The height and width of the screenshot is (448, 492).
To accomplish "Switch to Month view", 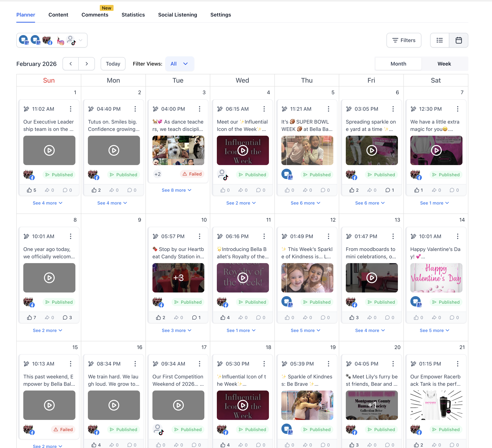I will click(398, 64).
